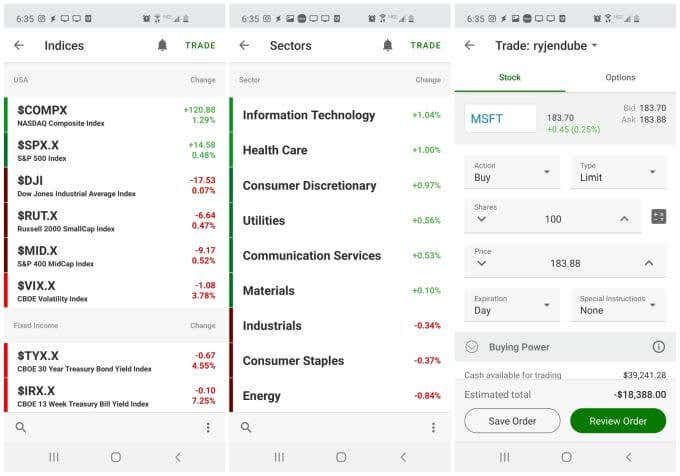Open alerts bell on Sectors screen
Screen dimensions: 680x476
pyautogui.click(x=388, y=45)
